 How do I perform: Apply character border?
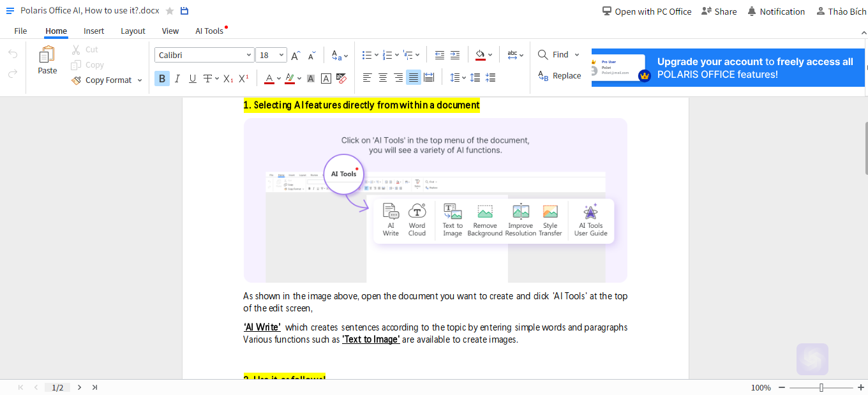pyautogui.click(x=326, y=78)
